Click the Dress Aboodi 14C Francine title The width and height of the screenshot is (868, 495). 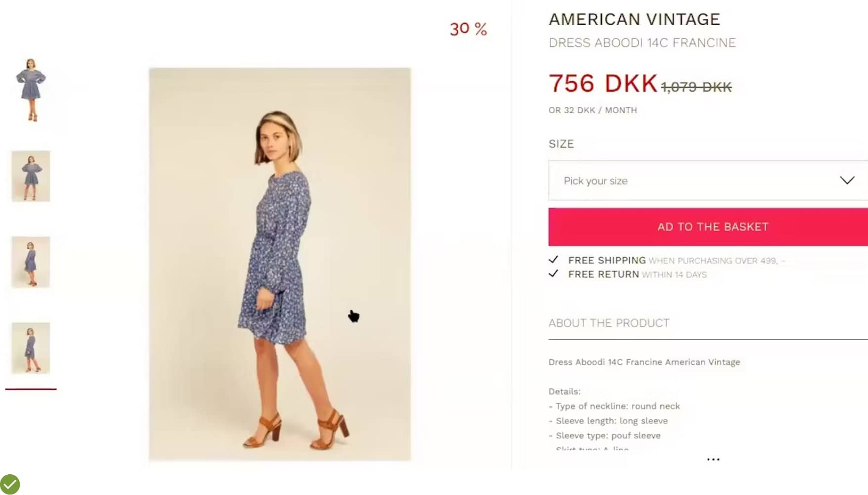(x=642, y=43)
